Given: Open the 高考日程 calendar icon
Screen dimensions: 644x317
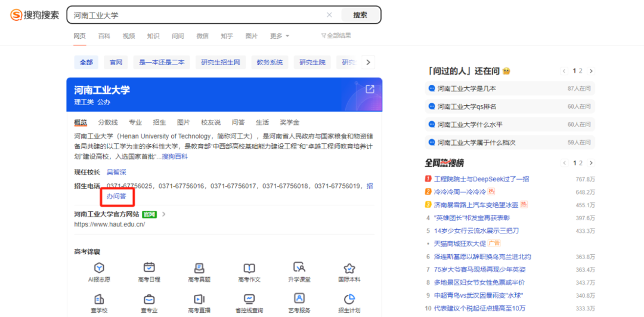Looking at the screenshot, I should pos(149,268).
